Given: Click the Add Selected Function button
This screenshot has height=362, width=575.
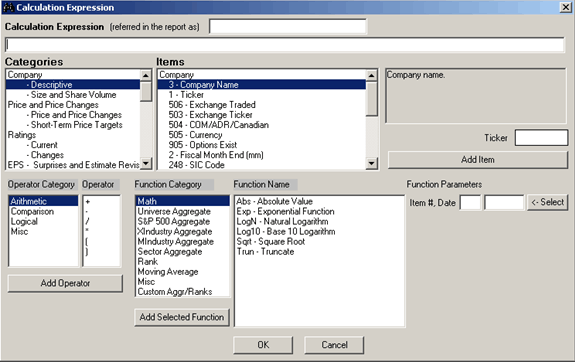Looking at the screenshot, I should click(x=182, y=317).
